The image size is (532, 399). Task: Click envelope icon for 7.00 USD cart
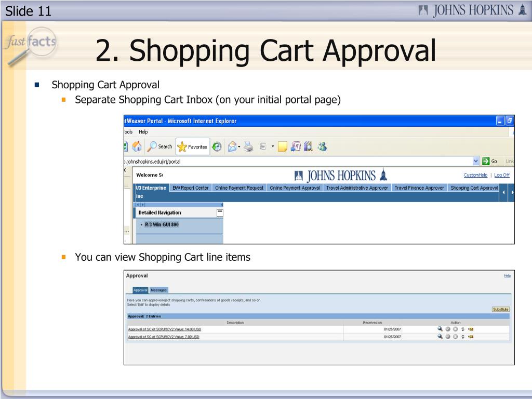(471, 337)
